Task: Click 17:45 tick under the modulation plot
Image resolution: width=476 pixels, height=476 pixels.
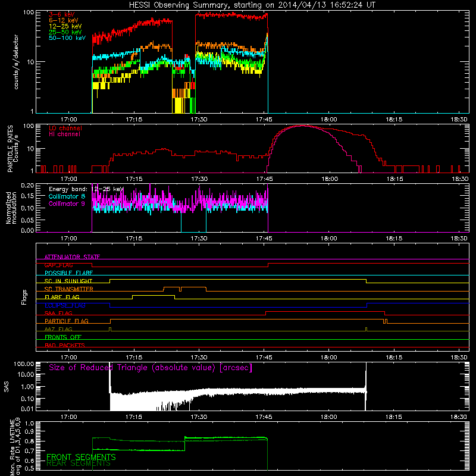Action: (264, 239)
